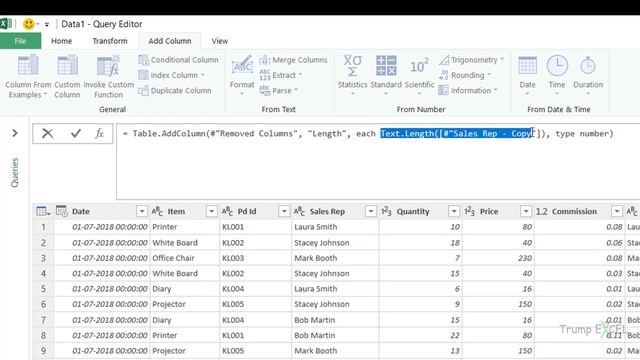The width and height of the screenshot is (640, 360).
Task: Open Sales Rep column filter dropdown
Action: [x=371, y=211]
